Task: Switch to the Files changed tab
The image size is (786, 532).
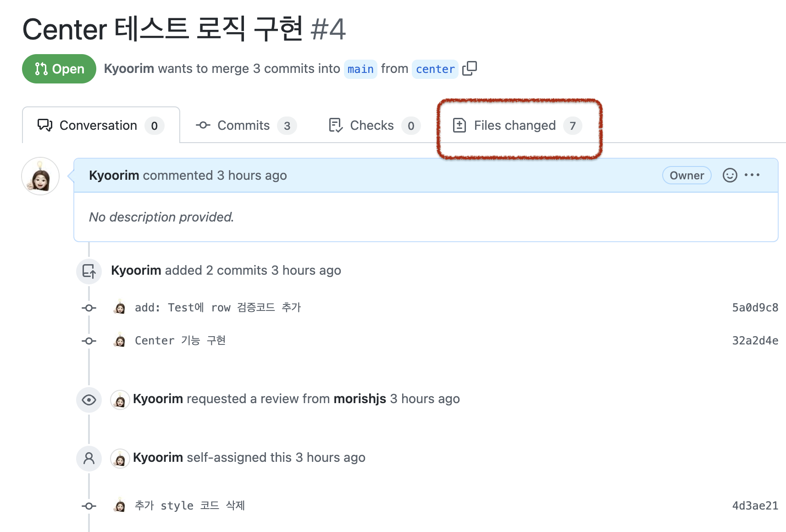Action: point(514,125)
